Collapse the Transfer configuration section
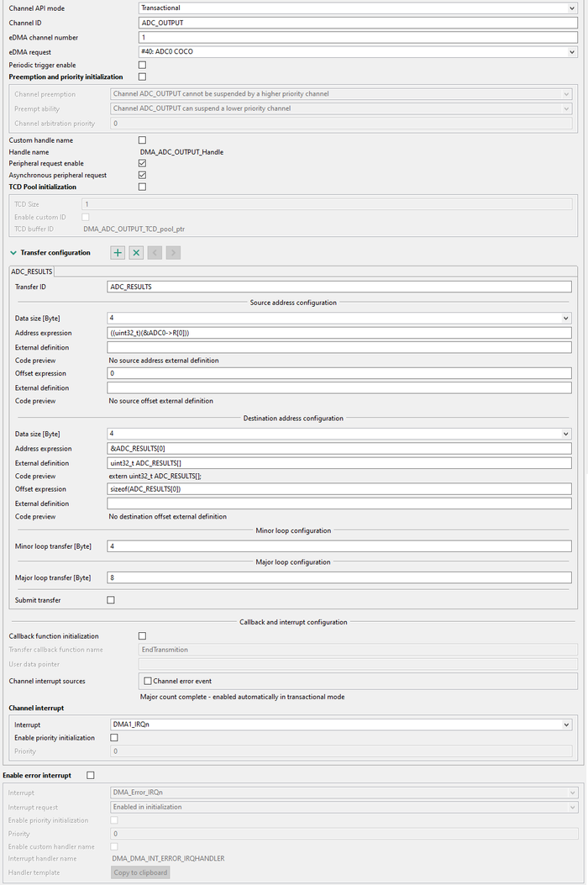 13,252
